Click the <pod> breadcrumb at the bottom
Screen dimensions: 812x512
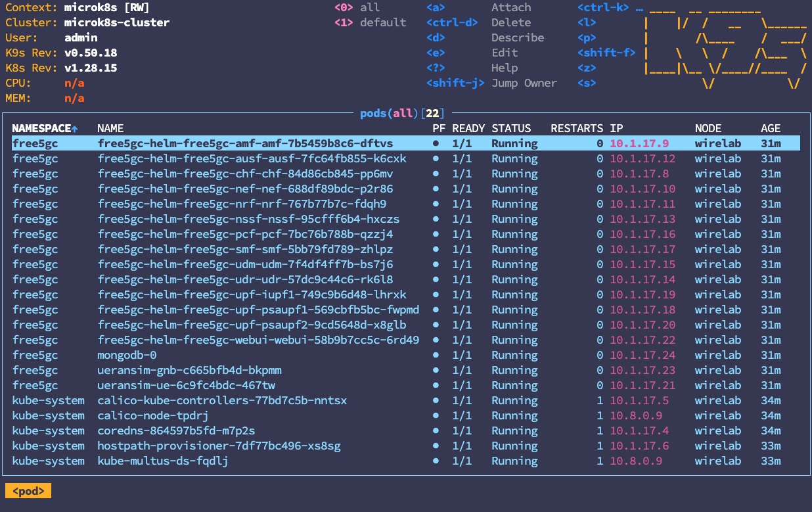[x=28, y=491]
